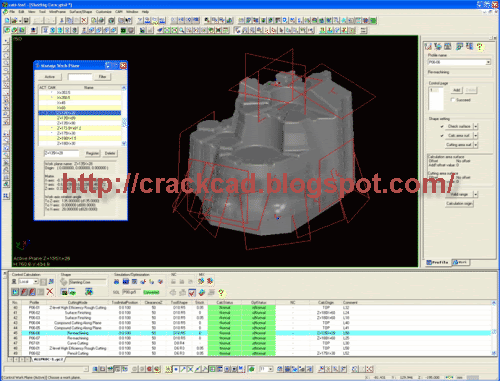This screenshot has width=500, height=381.
Task: Click the red X icon under Control Calculation
Action: coord(50,292)
